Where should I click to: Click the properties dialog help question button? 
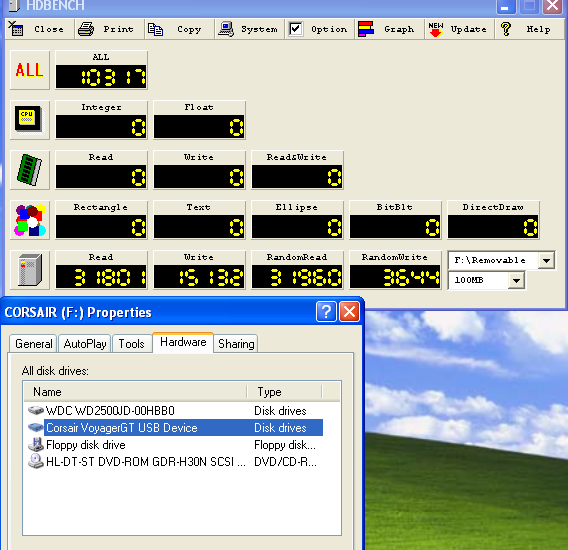click(x=326, y=312)
